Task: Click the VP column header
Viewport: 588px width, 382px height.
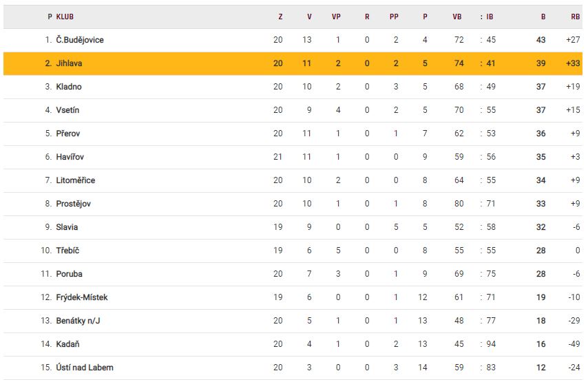Action: tap(336, 17)
